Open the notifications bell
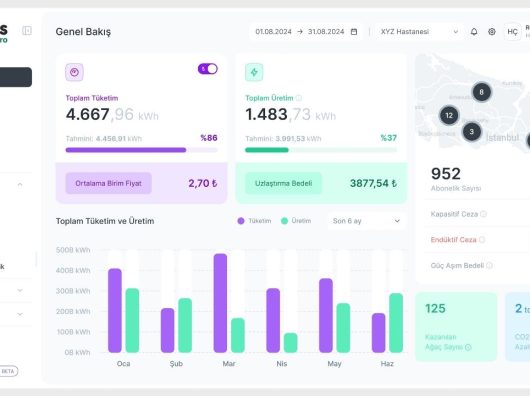Image resolution: width=530 pixels, height=396 pixels. tap(474, 32)
